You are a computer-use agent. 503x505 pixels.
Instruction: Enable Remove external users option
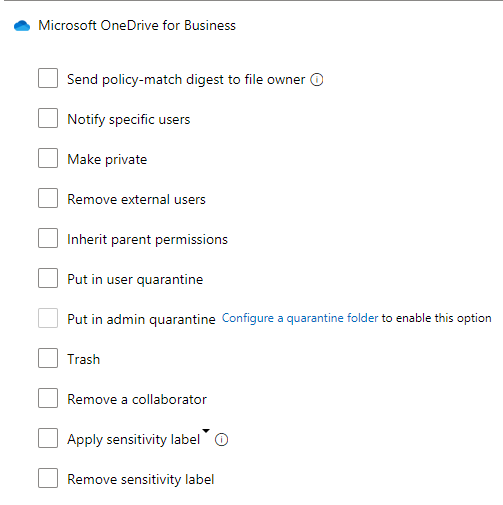coord(48,198)
